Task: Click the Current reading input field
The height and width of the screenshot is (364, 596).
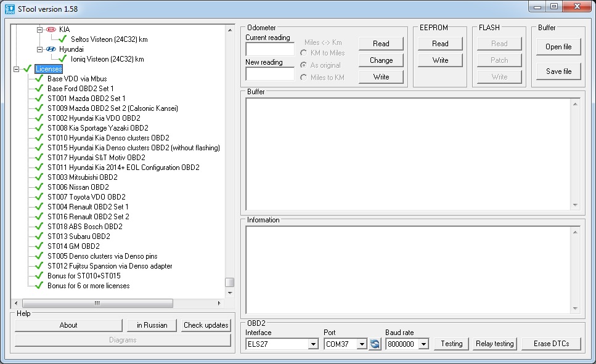Action: click(x=270, y=49)
